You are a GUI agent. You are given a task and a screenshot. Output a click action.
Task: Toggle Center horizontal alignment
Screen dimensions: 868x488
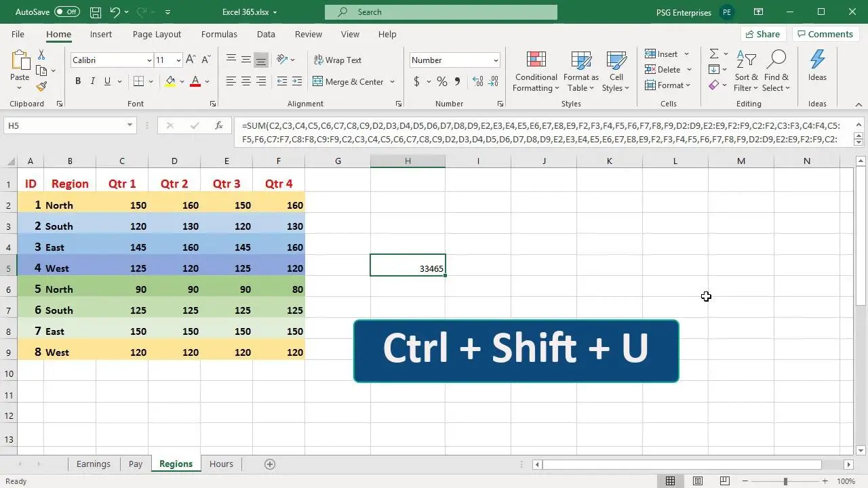click(246, 81)
